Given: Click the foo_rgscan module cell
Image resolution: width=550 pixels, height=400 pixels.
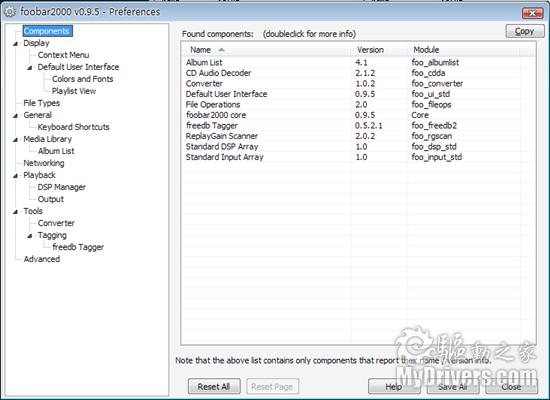Looking at the screenshot, I should pyautogui.click(x=432, y=136).
